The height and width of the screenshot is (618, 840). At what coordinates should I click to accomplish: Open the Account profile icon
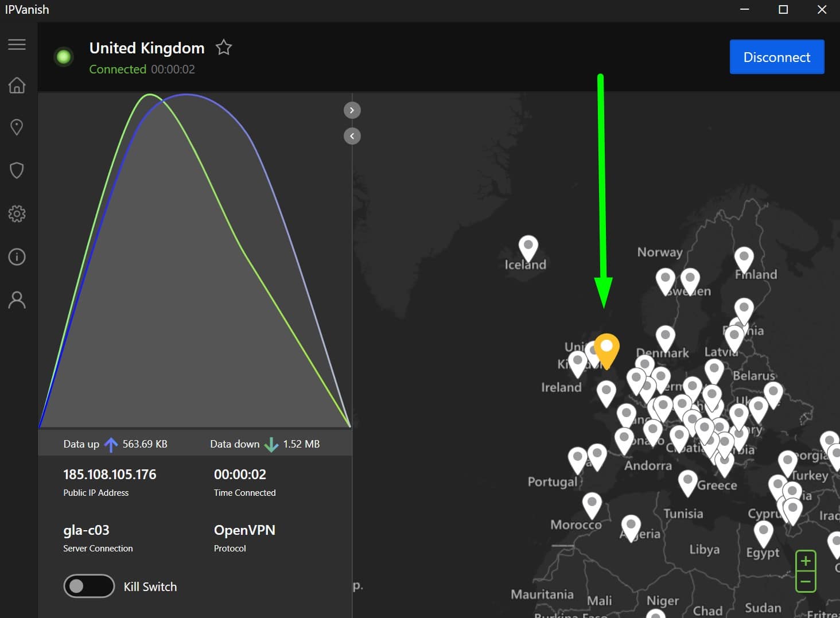17,300
